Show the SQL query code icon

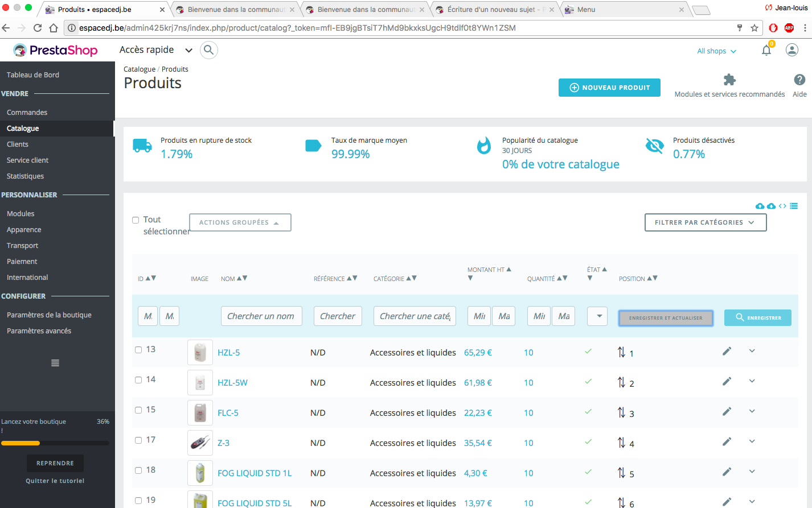pyautogui.click(x=782, y=206)
